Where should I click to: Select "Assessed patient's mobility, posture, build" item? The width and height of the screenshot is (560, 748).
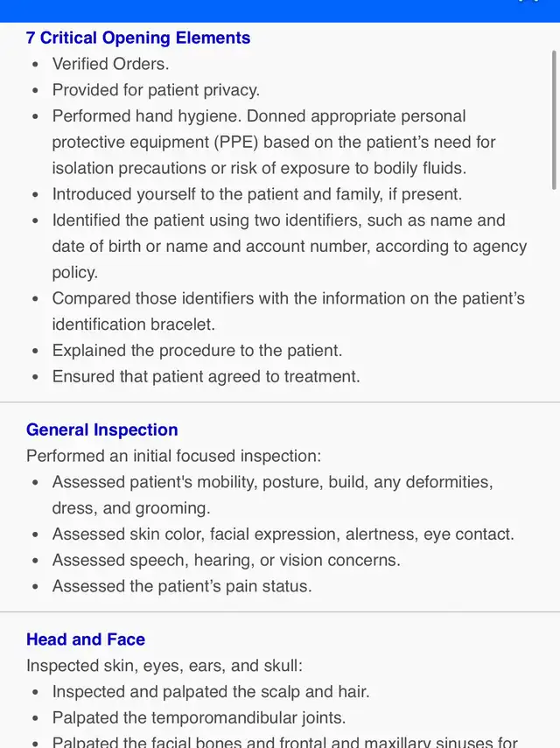(x=272, y=494)
